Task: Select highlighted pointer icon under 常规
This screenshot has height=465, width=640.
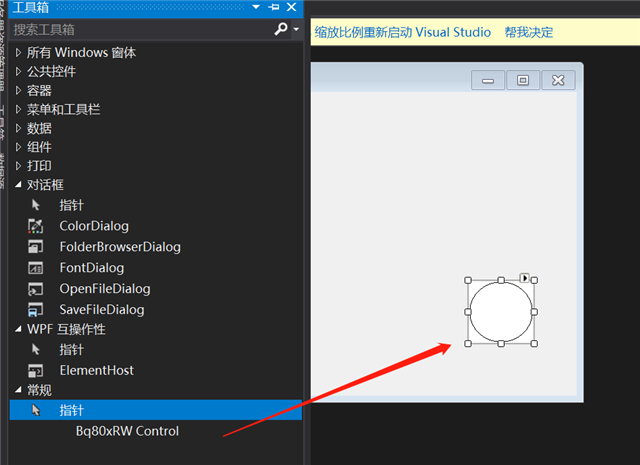Action: (36, 410)
